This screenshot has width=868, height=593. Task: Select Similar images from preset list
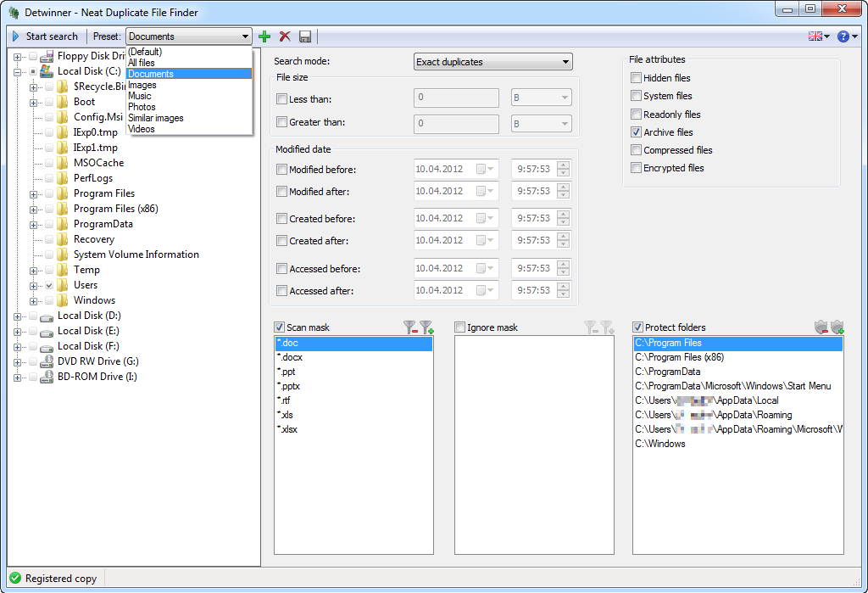click(155, 118)
